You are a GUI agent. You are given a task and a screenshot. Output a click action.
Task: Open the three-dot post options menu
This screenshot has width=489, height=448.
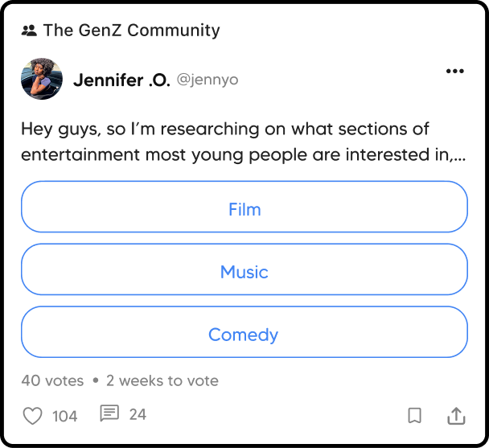(x=454, y=72)
